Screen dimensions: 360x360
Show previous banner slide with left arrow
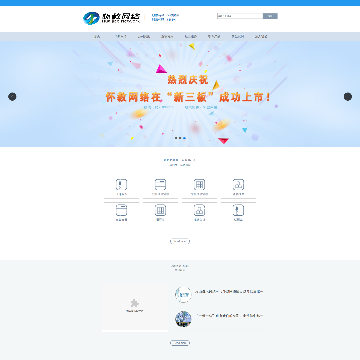point(12,97)
